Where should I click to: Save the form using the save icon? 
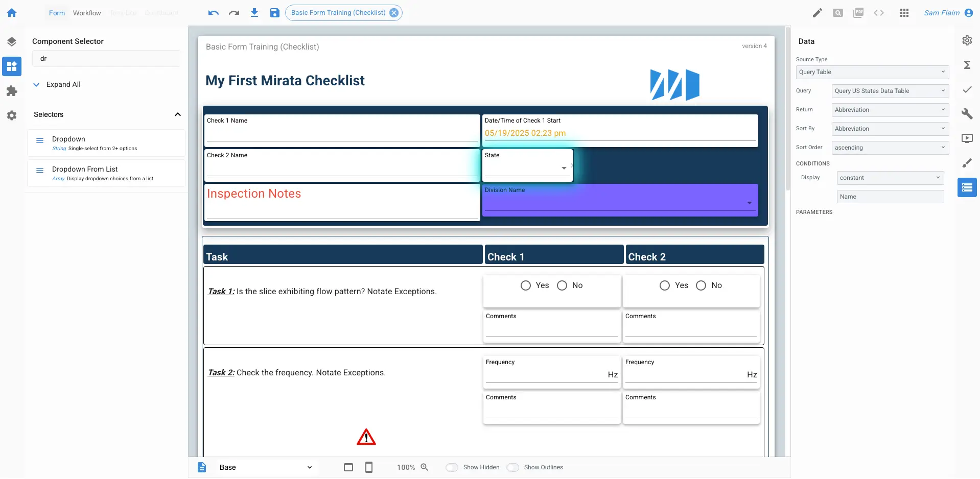click(274, 13)
